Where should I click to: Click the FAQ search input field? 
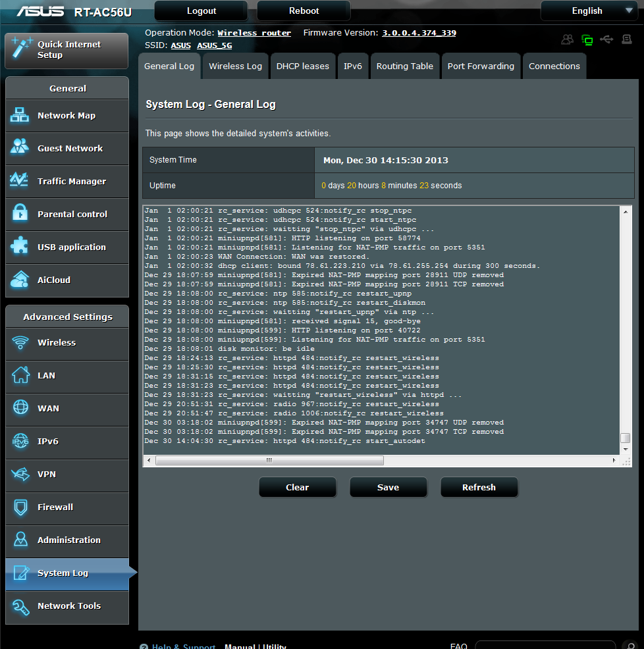coord(545,645)
